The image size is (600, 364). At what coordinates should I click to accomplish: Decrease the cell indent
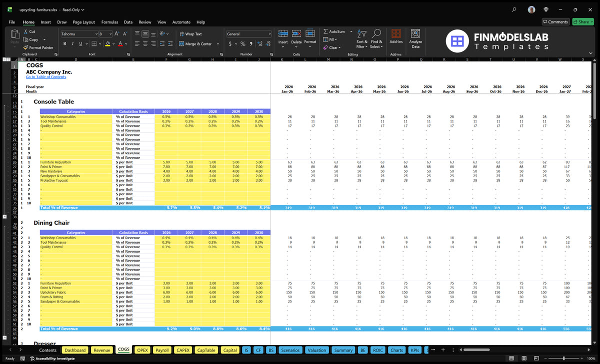(162, 44)
